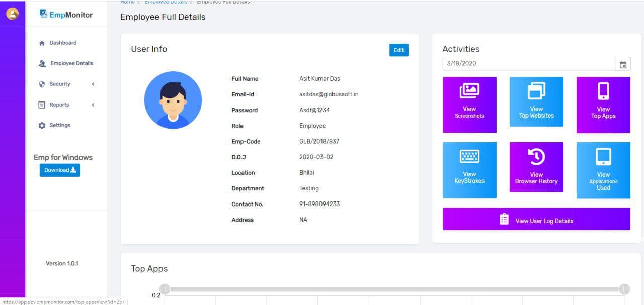Screen dimensions: 644x305
Task: Click the Address value NA
Action: point(303,220)
